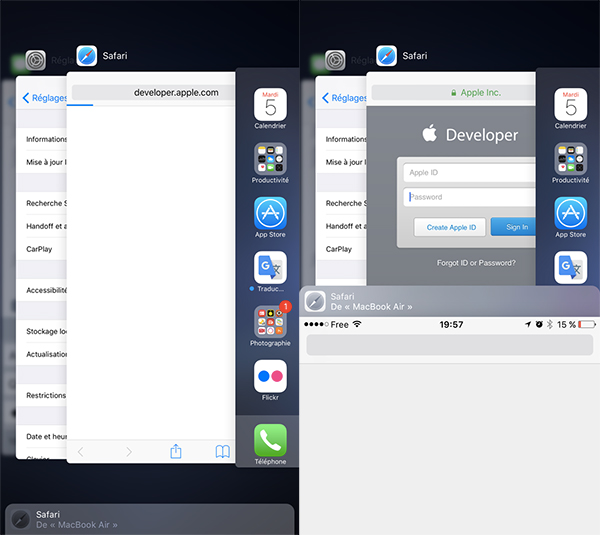The width and height of the screenshot is (600, 535).
Task: Focus the Password field
Action: pos(466,197)
